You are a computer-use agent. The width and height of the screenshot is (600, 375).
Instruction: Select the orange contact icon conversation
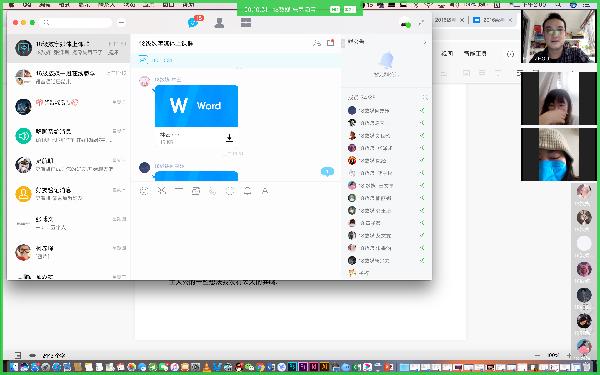click(69, 194)
